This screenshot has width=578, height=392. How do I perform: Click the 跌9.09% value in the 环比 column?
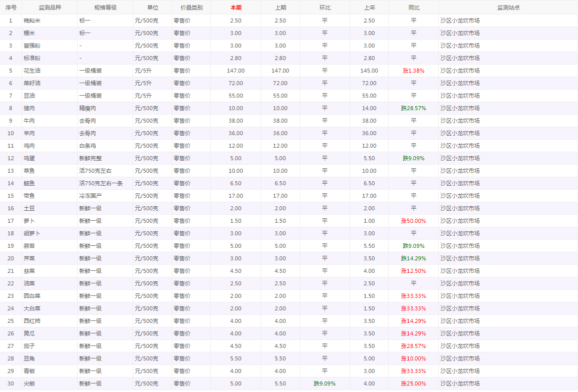click(x=325, y=383)
